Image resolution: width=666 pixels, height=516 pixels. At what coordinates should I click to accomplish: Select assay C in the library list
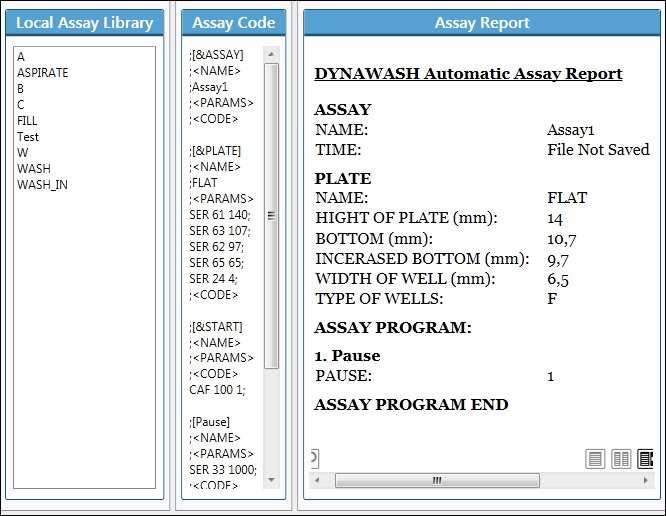tap(20, 104)
